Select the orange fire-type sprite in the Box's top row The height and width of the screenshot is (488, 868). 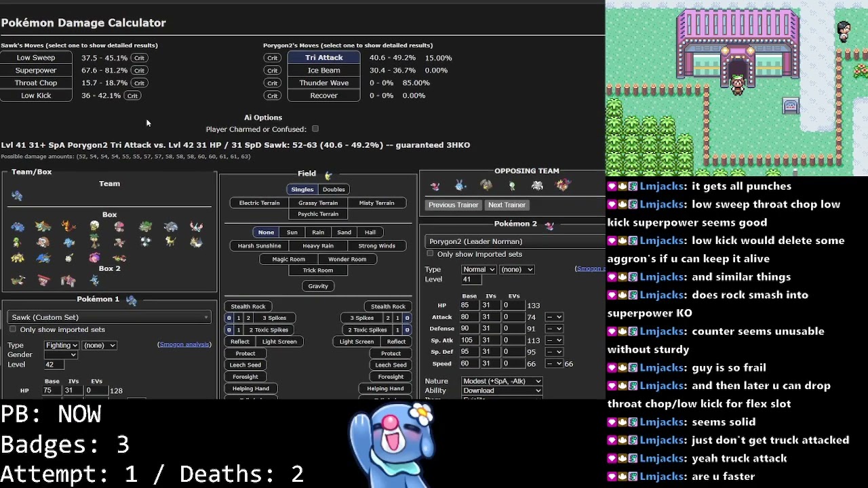click(x=68, y=226)
